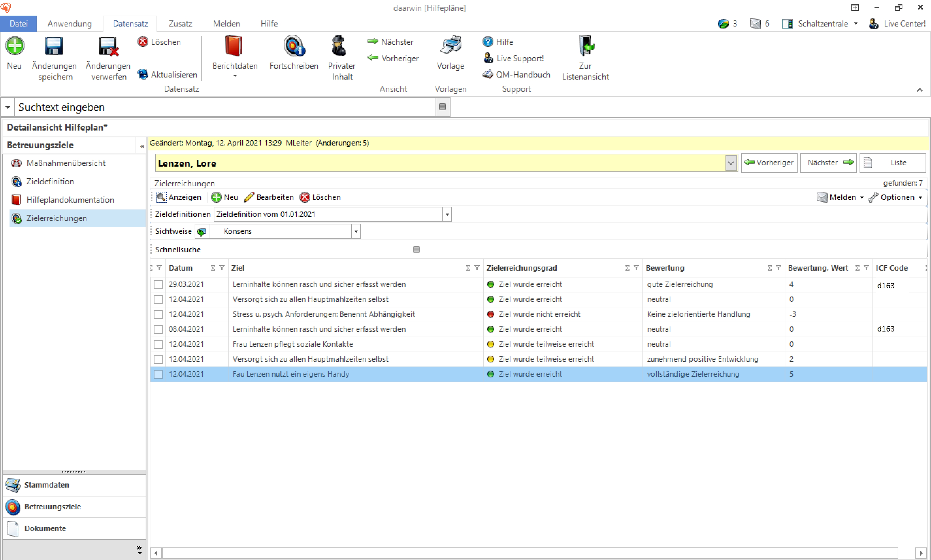
Task: Open search options arrow left of Suchtext
Action: pos(7,107)
